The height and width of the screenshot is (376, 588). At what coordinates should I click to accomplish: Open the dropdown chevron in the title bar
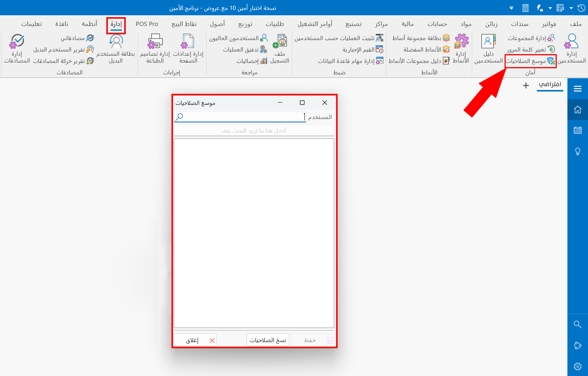[x=511, y=7]
